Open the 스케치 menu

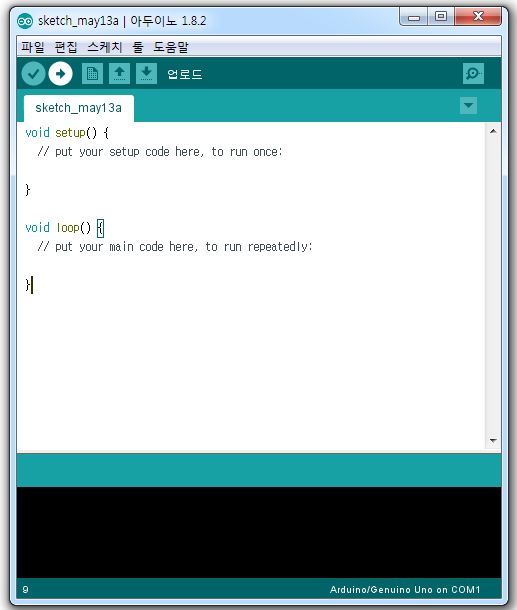click(105, 47)
